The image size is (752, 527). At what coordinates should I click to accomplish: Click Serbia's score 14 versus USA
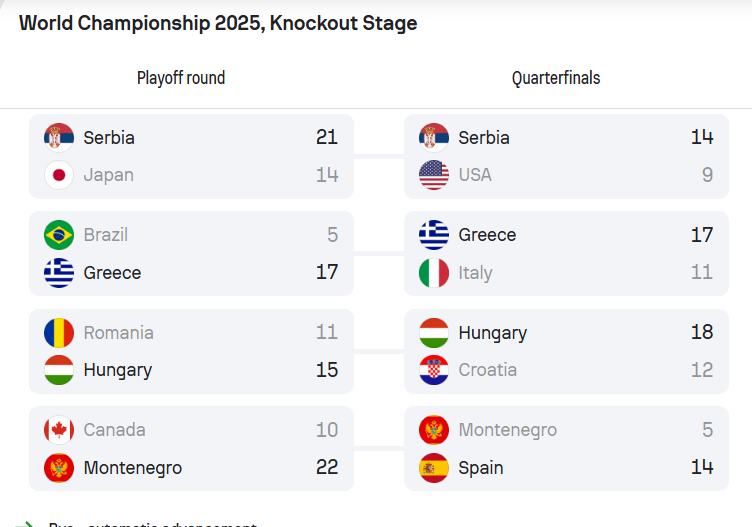702,137
